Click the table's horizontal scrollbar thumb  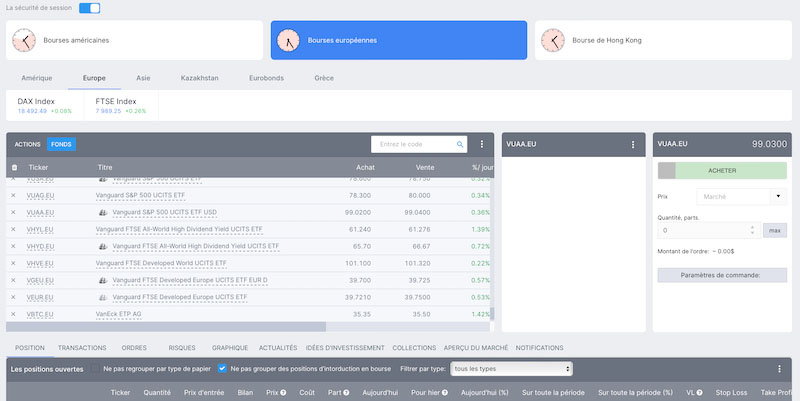[x=166, y=327]
